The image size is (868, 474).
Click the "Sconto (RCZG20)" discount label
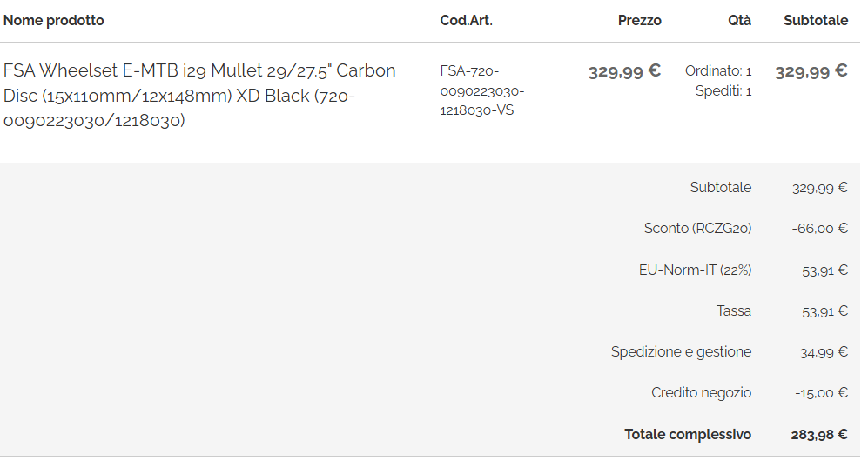click(697, 229)
